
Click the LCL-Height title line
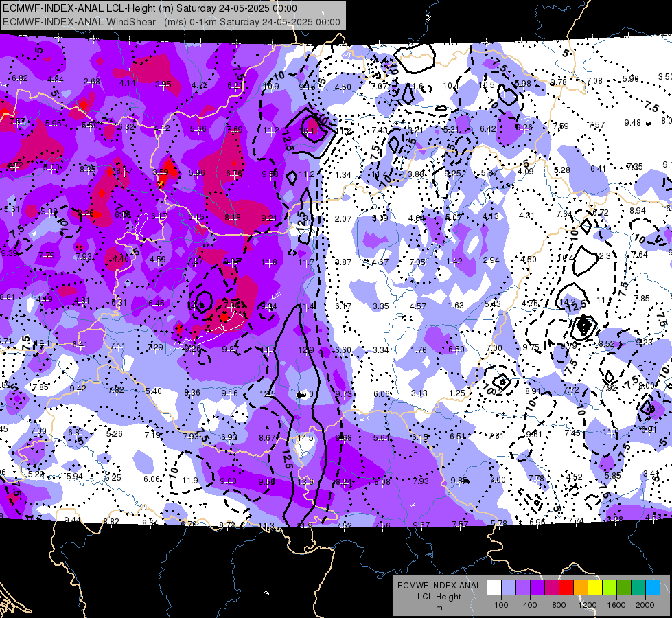point(150,8)
